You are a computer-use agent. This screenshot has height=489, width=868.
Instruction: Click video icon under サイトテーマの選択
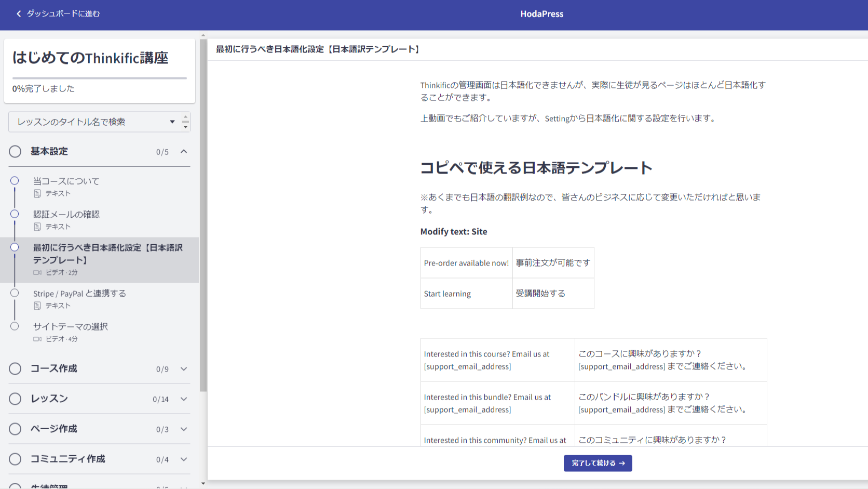37,339
